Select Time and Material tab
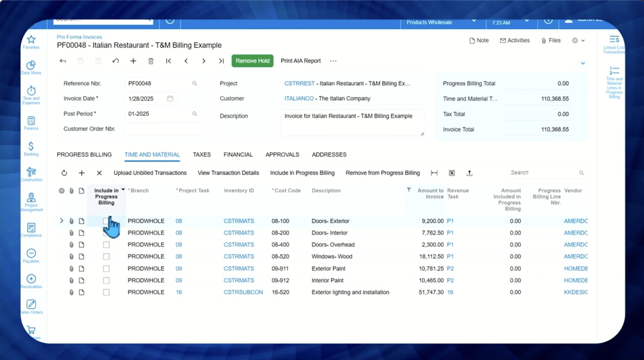Image resolution: width=644 pixels, height=360 pixels. (x=152, y=155)
